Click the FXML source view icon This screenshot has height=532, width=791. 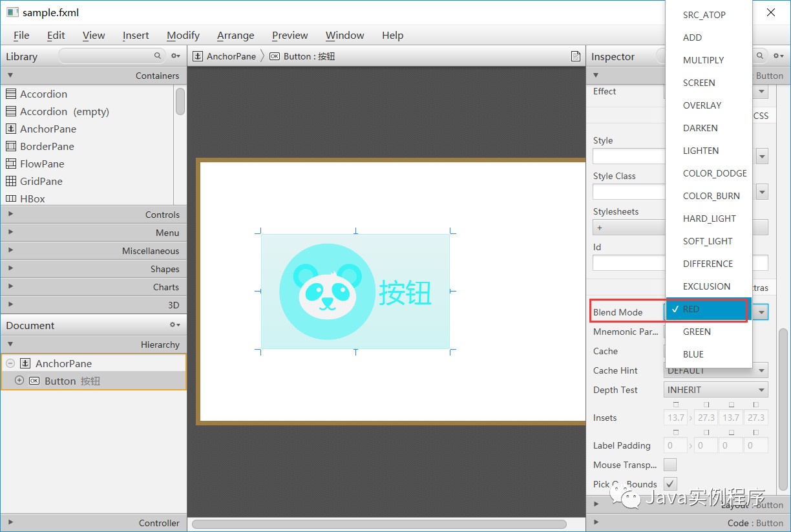coord(576,56)
